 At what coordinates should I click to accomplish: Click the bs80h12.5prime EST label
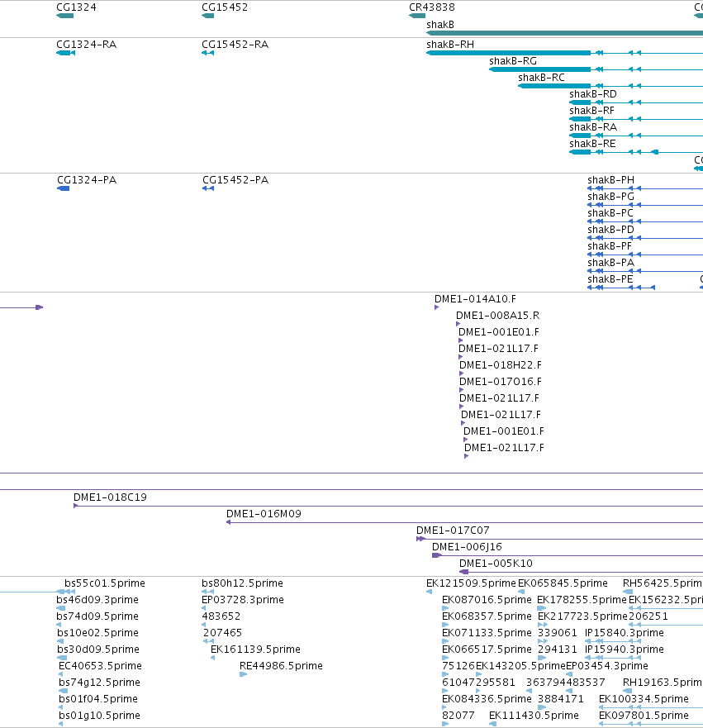242,583
